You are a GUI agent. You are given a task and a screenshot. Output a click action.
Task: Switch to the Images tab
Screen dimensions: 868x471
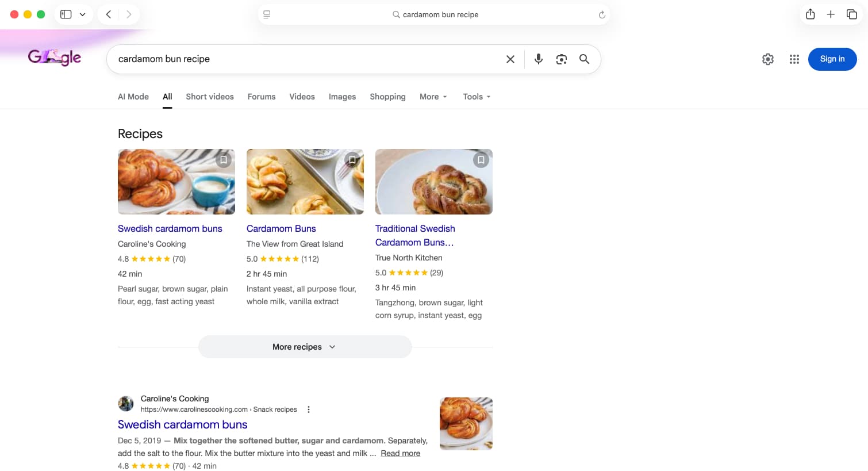(342, 97)
